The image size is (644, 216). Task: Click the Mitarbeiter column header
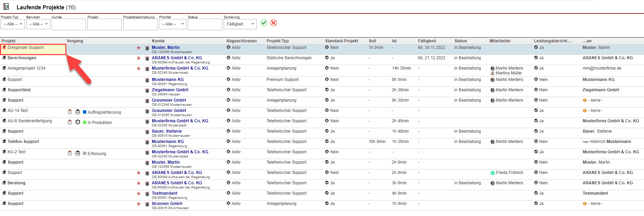(x=500, y=41)
